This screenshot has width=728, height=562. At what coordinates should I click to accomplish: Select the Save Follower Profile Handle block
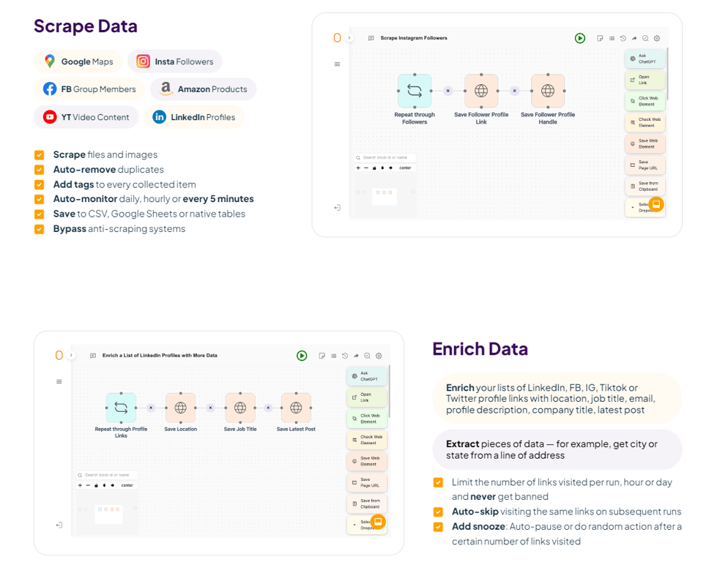pyautogui.click(x=548, y=91)
